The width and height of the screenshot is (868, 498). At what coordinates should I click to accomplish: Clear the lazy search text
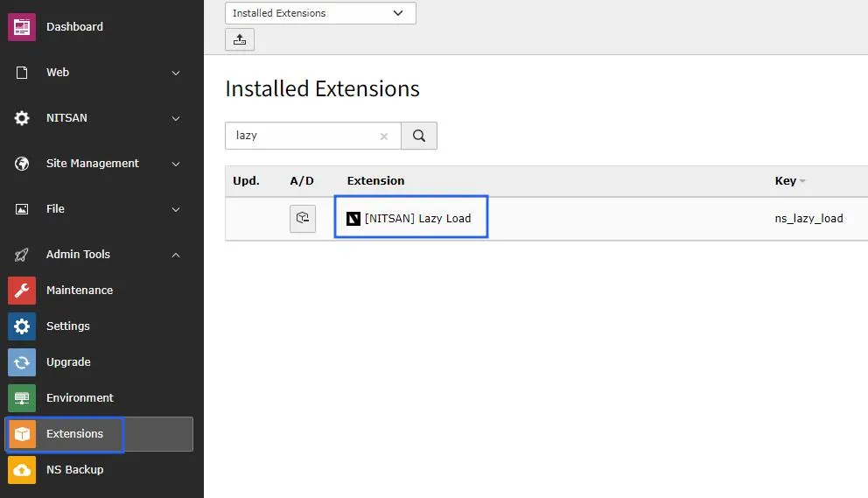[383, 137]
